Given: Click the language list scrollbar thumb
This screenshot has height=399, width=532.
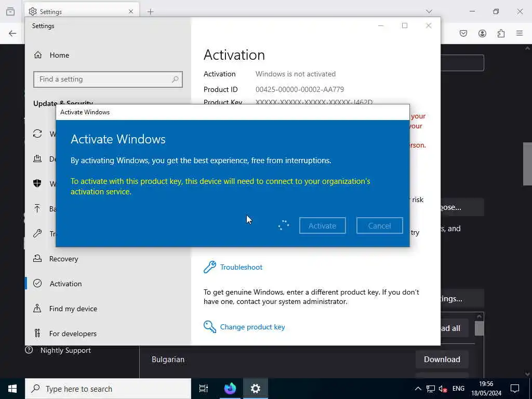Looking at the screenshot, I should point(479,328).
